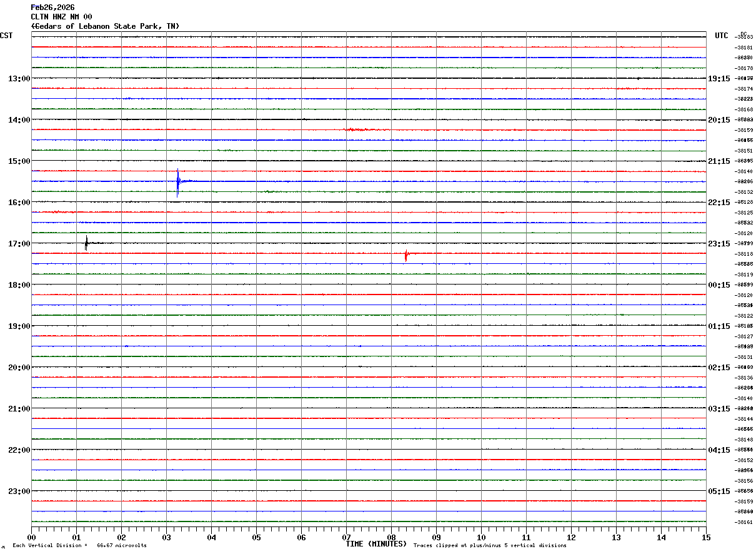Screen dimensions: 756x554
Task: Click the DC offset value -38118
Action: tap(744, 254)
